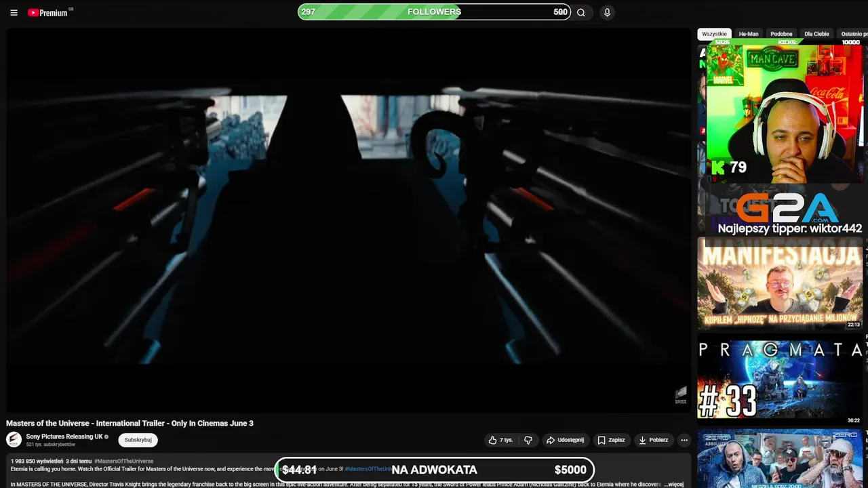Screen dimensions: 868x488
Task: Open the PRAGMATA #33 video thumbnail
Action: (780, 379)
